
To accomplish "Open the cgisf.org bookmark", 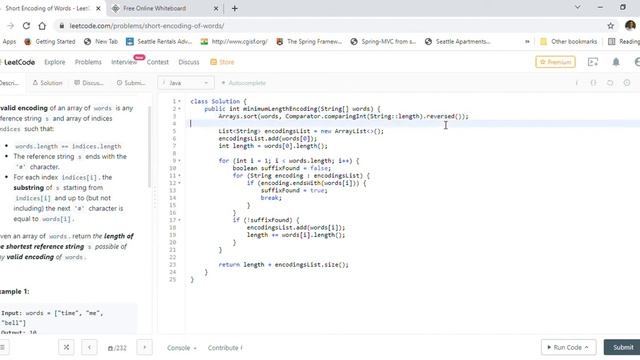I will [x=234, y=42].
